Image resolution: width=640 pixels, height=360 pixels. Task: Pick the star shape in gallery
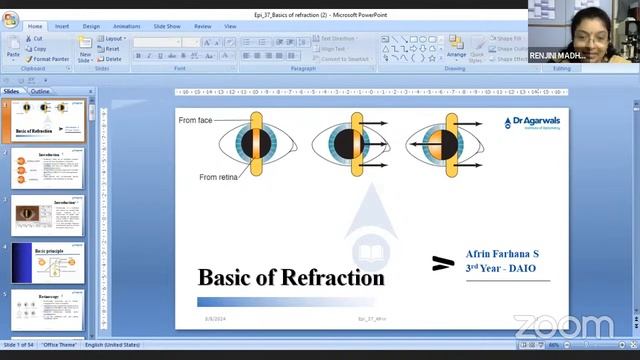click(432, 58)
